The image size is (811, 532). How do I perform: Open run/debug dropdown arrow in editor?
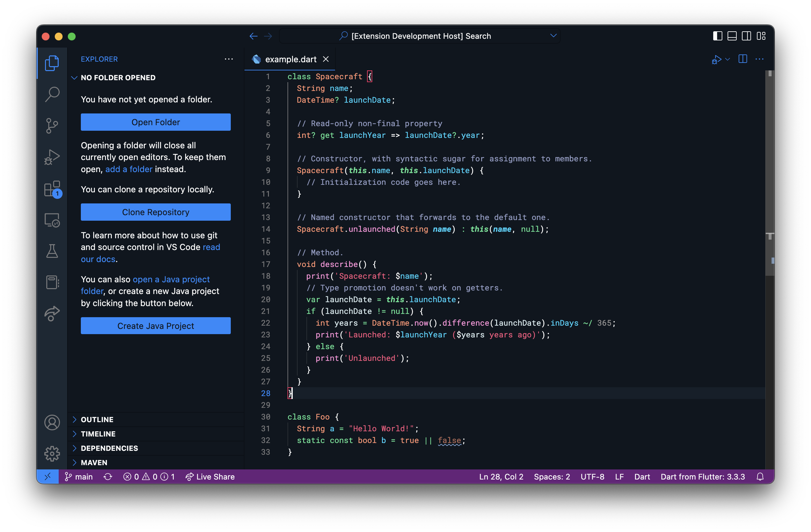coord(728,59)
